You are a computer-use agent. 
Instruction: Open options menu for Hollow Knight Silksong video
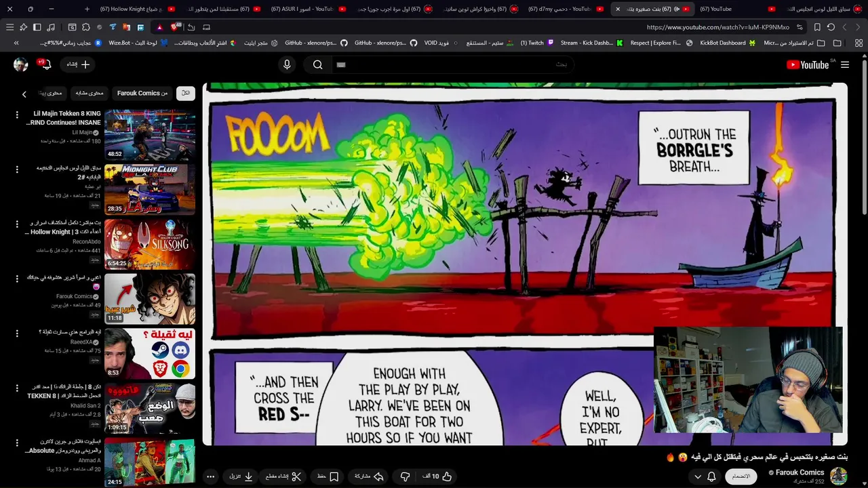pyautogui.click(x=17, y=224)
